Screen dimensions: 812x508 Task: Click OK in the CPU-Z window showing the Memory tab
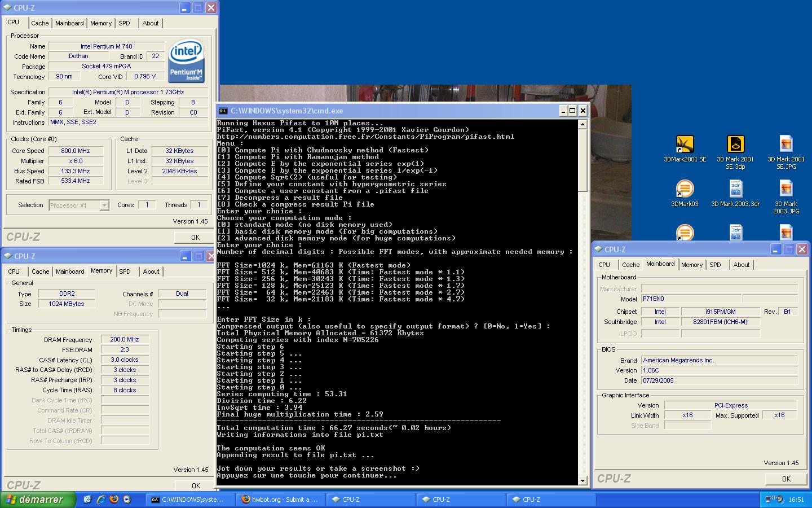(195, 485)
